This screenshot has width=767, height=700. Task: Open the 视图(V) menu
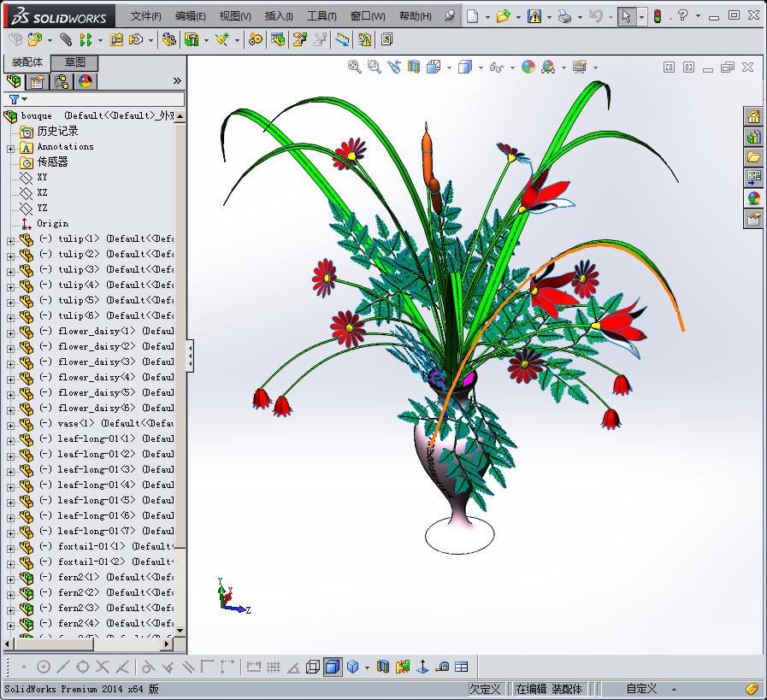point(235,16)
